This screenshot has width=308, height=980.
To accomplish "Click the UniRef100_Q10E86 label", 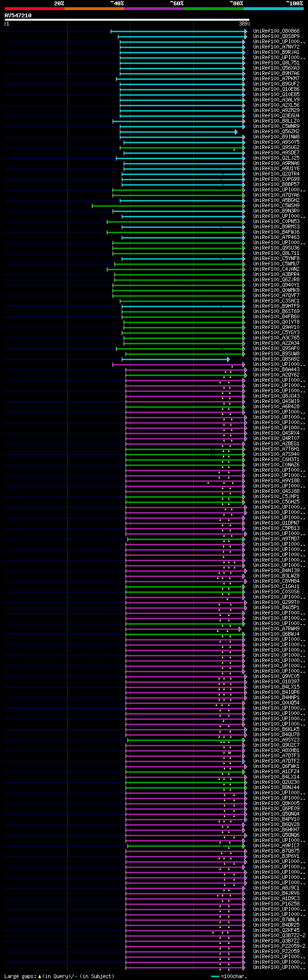I will point(276,89).
